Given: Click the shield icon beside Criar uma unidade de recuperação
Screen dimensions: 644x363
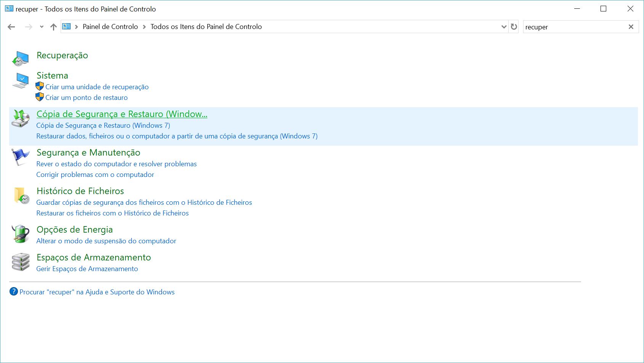Looking at the screenshot, I should pyautogui.click(x=40, y=87).
